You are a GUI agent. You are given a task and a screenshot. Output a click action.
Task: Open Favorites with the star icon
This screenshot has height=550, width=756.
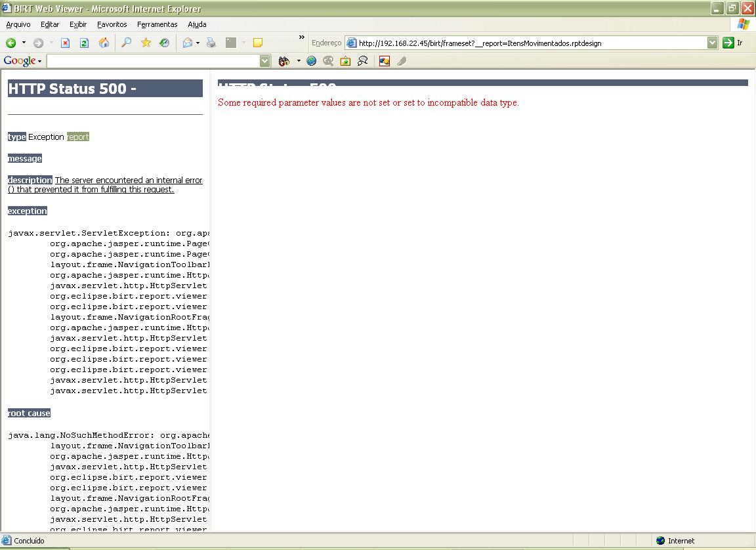[x=146, y=43]
